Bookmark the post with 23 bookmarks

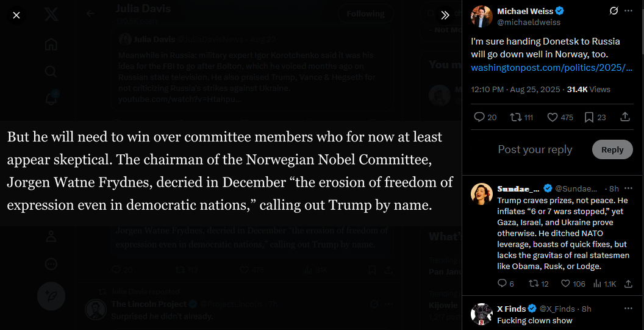click(x=595, y=118)
